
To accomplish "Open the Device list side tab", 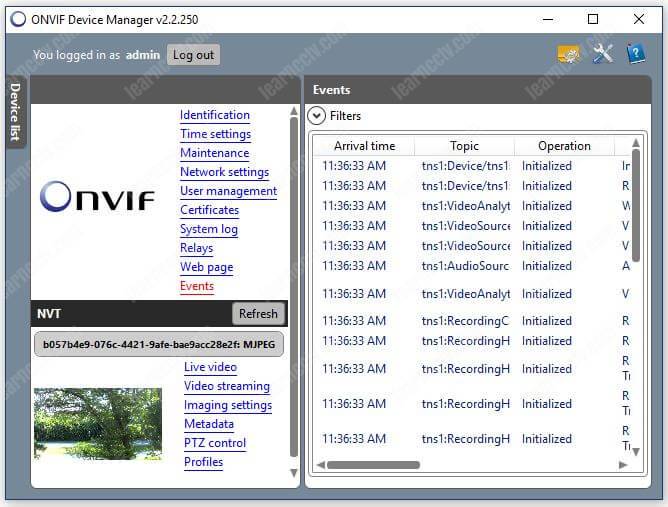I will point(16,112).
